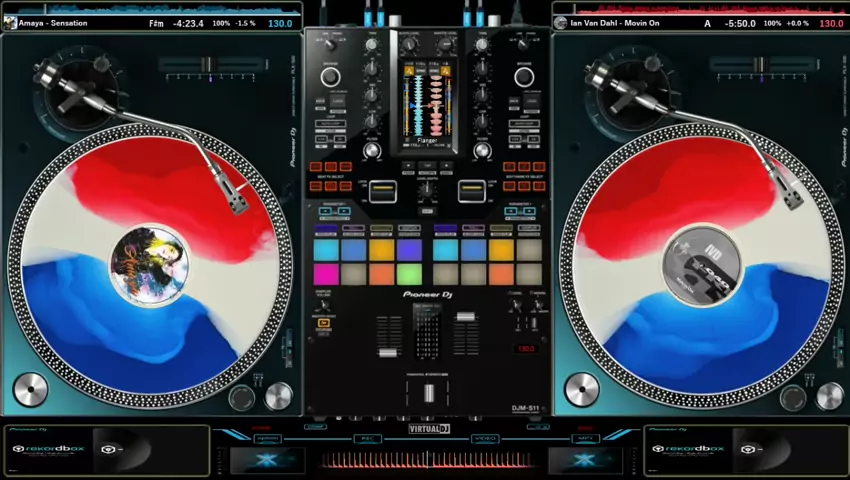Click the right turntable start/stop button
This screenshot has height=480, width=850.
[x=581, y=389]
